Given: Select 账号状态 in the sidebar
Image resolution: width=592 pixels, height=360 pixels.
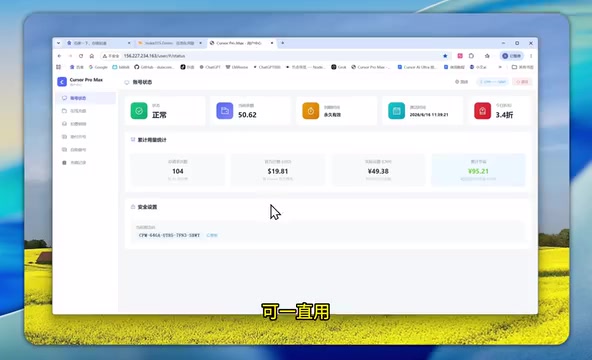Looking at the screenshot, I should click(86, 98).
